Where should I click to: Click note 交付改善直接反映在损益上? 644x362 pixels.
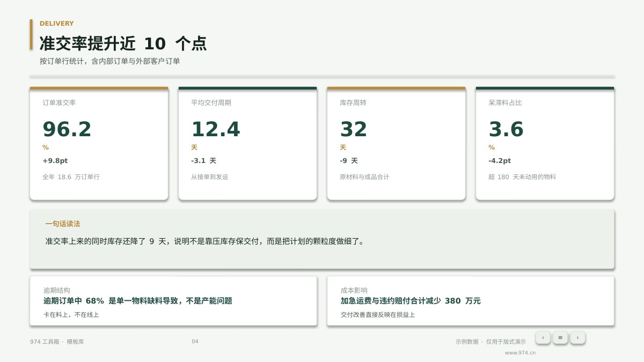click(378, 315)
